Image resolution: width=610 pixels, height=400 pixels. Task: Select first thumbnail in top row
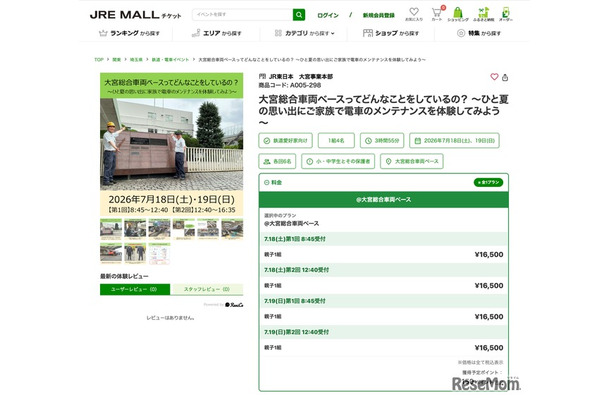tap(111, 228)
